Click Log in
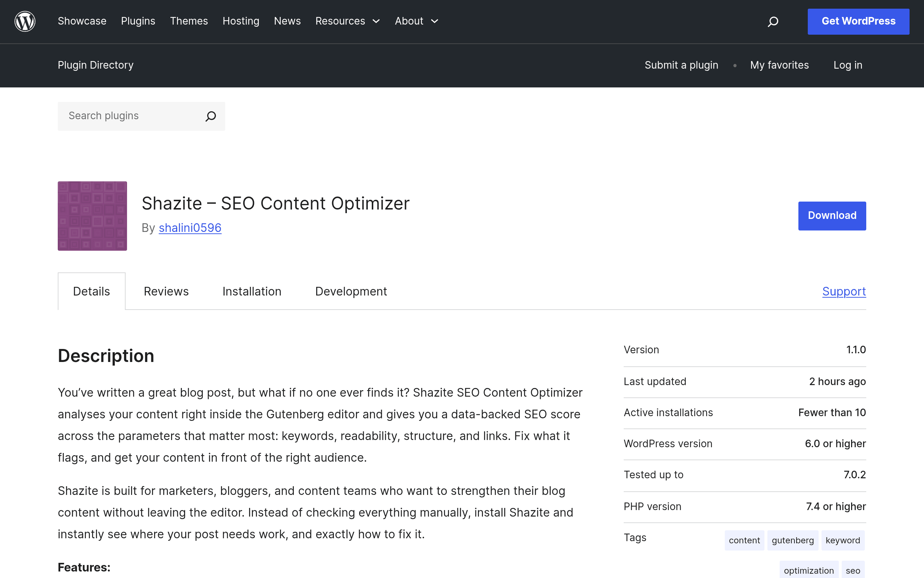This screenshot has height=578, width=924. [848, 65]
